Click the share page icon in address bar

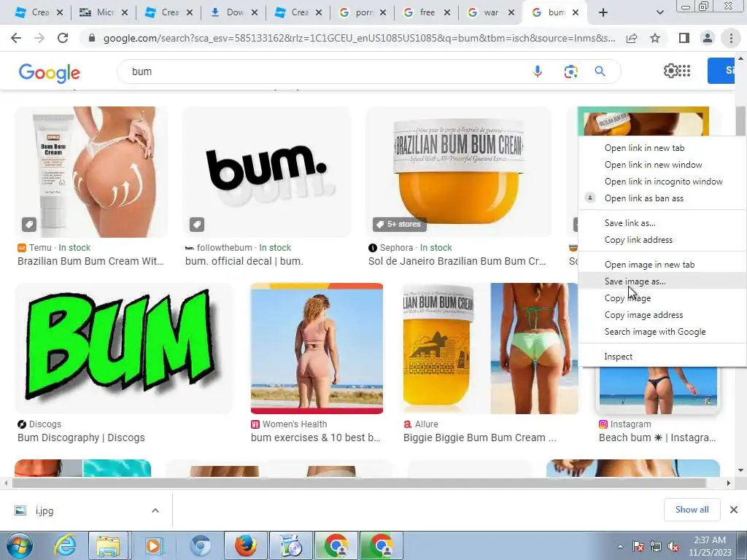[x=632, y=38]
